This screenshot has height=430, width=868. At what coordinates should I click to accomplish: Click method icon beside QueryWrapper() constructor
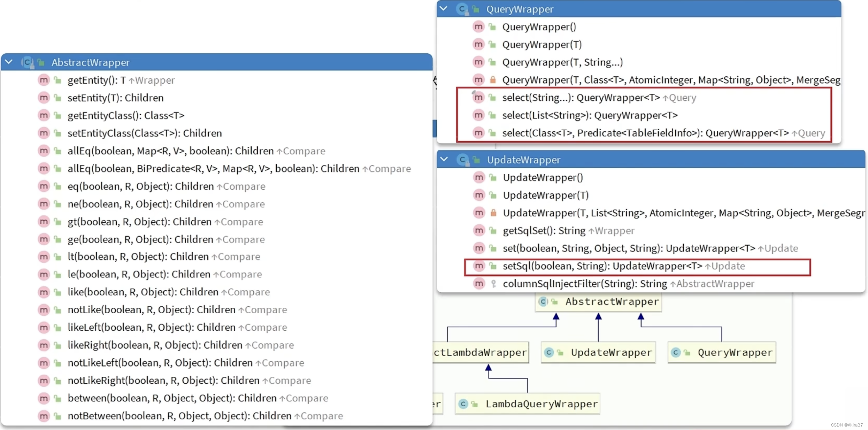[x=479, y=27]
